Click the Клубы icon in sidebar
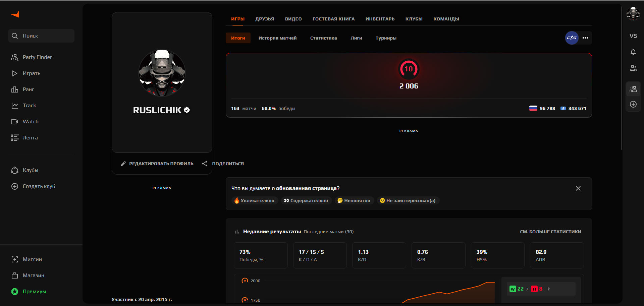 tap(14, 170)
